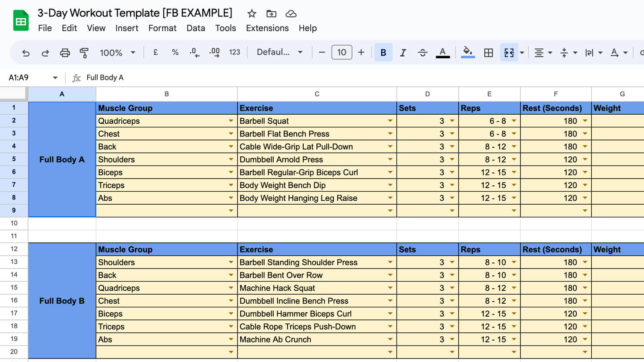Undo the last action

click(26, 53)
